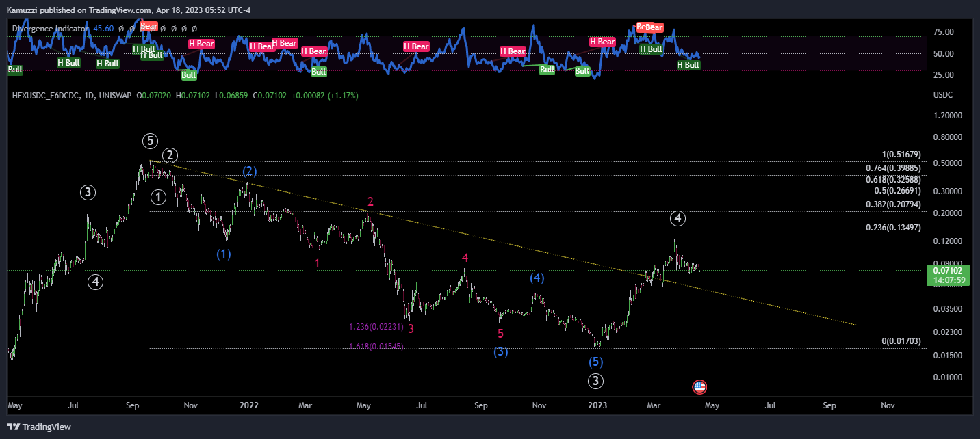Screen dimensions: 980x439
Task: Click the 0.50000 price scale label
Action: point(947,163)
